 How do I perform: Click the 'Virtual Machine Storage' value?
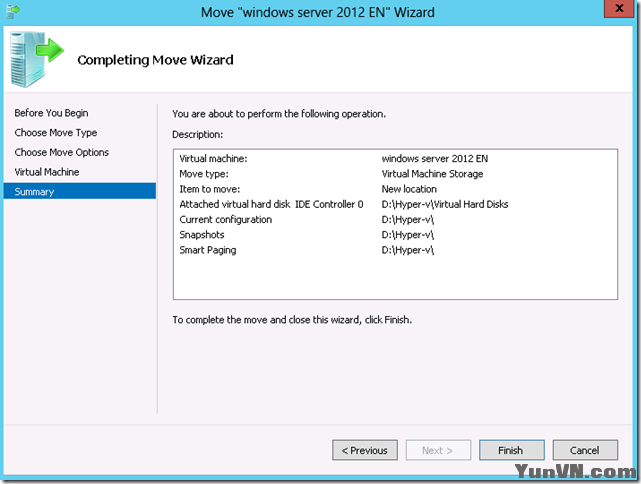click(432, 174)
